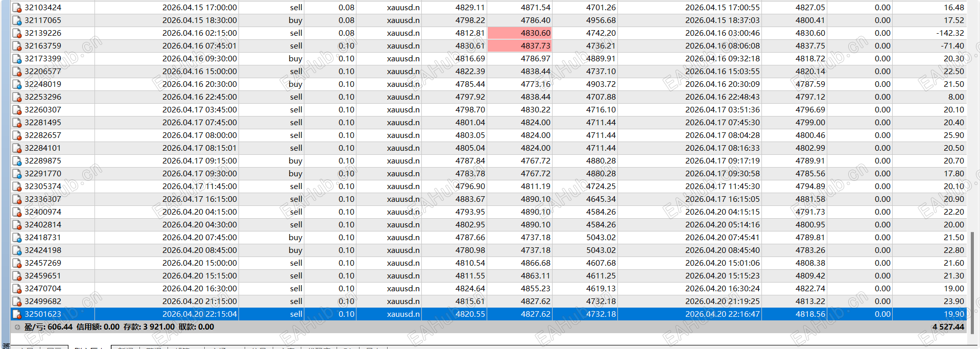The image size is (980, 349).
Task: Click the loss value -142.32
Action: point(950,33)
